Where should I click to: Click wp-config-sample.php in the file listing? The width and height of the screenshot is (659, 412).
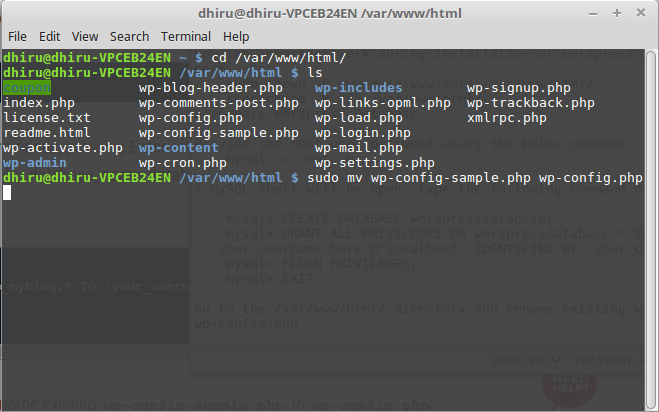point(219,133)
